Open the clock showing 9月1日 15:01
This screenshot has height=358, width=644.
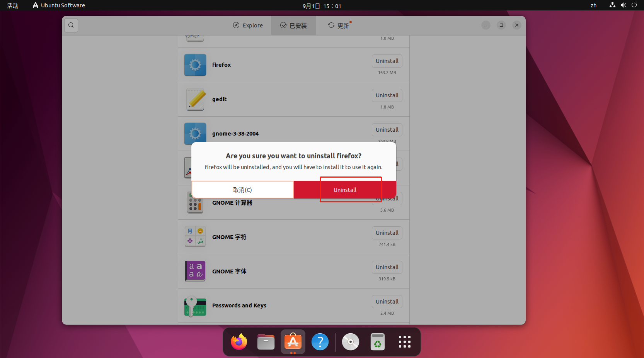(322, 6)
